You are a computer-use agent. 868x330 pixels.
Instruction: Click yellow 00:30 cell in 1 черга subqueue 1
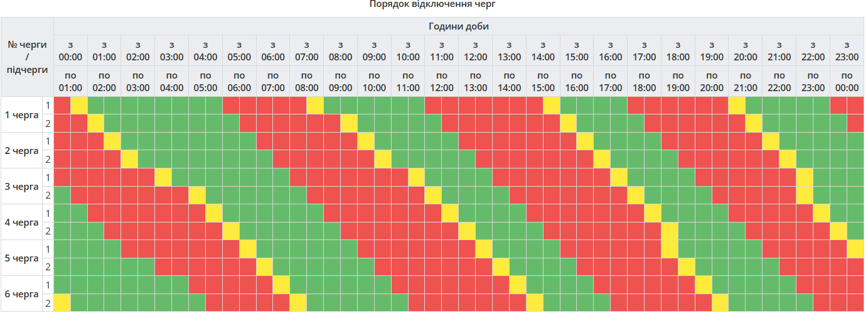79,106
